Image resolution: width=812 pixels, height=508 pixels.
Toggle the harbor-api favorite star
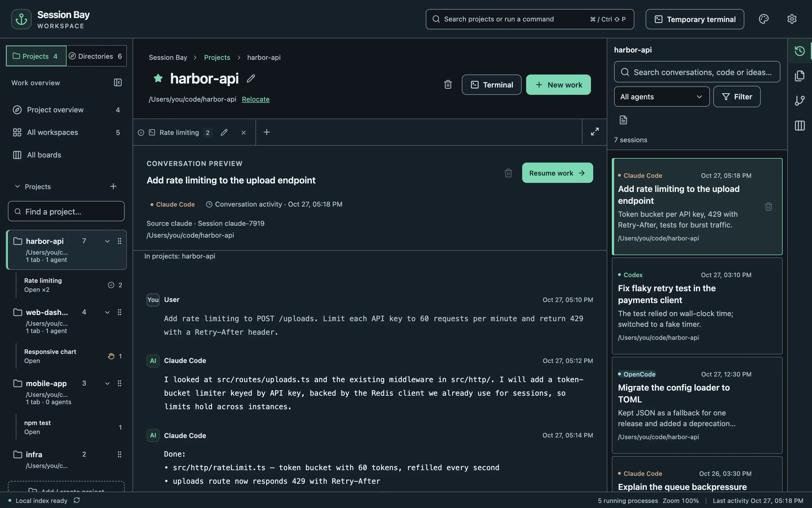pos(158,78)
